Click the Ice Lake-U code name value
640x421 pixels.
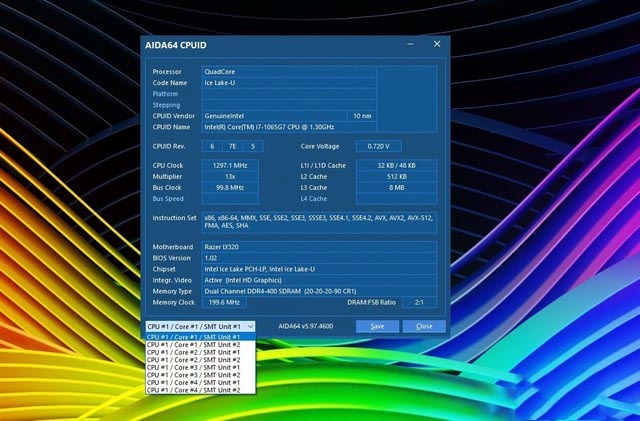point(289,83)
